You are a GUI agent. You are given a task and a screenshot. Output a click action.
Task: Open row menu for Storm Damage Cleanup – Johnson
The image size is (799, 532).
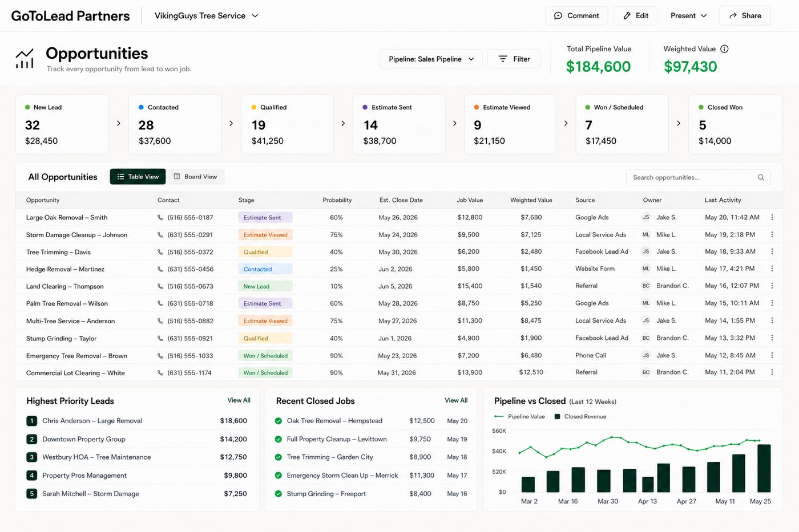click(772, 234)
